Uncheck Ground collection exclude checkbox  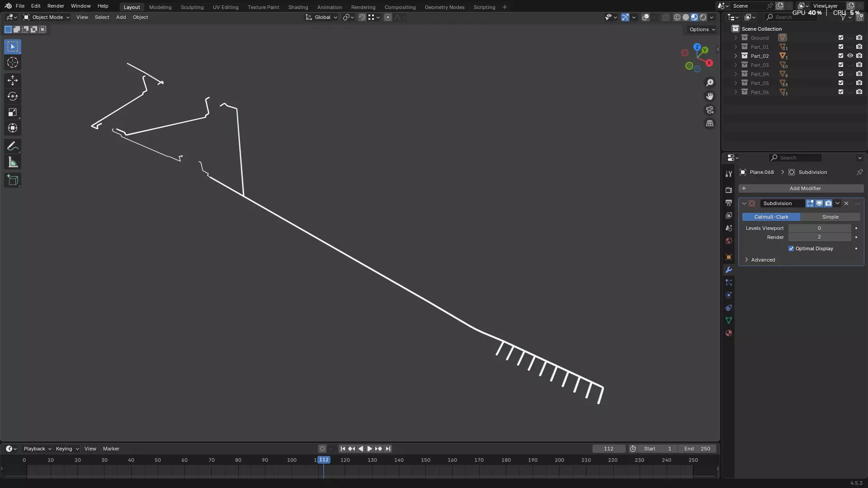point(841,38)
